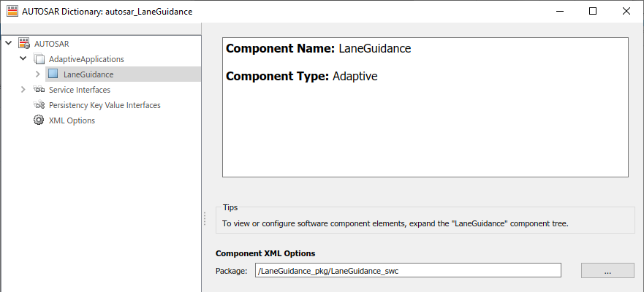Click the Package browse ellipsis button
This screenshot has height=292, width=644.
[x=607, y=271]
